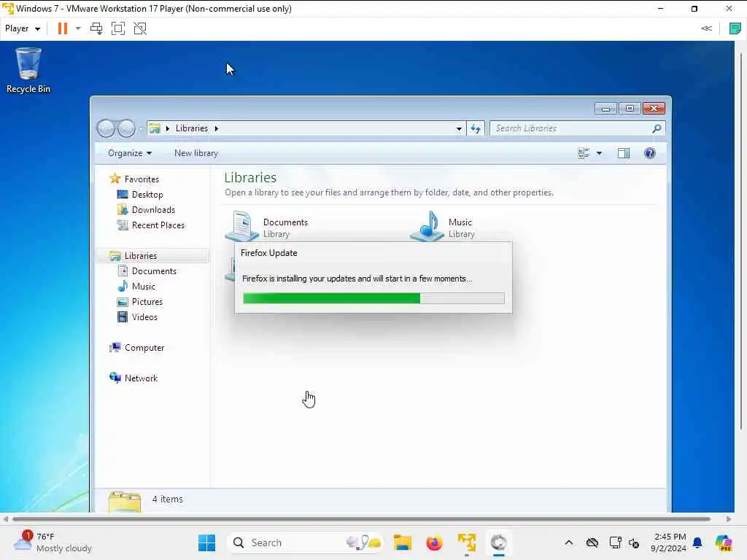Open Copilot preview icon in taskbar
The height and width of the screenshot is (560, 747).
click(724, 542)
